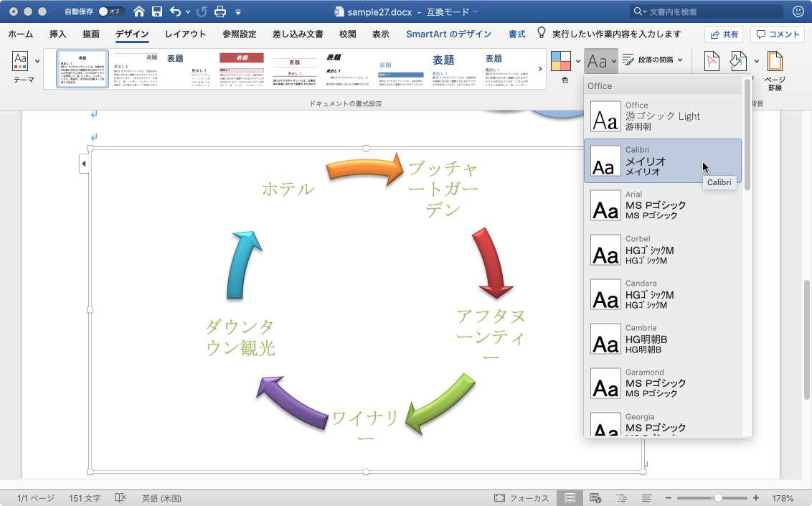Select the Corbel HGゴシックM font theme
The width and height of the screenshot is (812, 506).
click(x=663, y=250)
